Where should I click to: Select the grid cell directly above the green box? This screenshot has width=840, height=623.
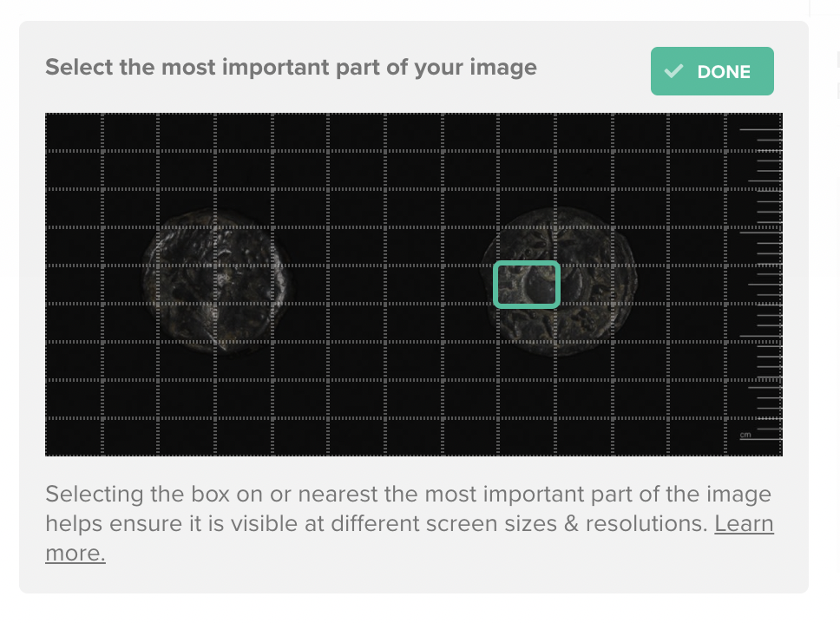[x=527, y=246]
